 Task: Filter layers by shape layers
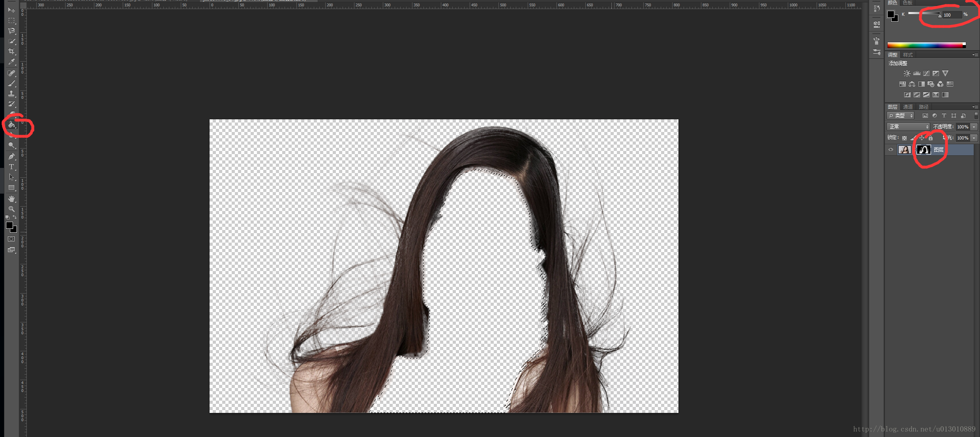pos(954,116)
